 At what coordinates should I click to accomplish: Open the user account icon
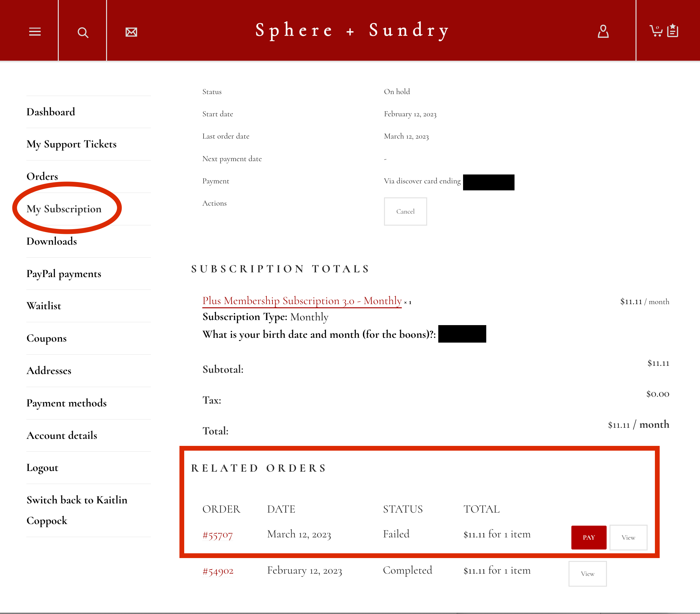[603, 31]
